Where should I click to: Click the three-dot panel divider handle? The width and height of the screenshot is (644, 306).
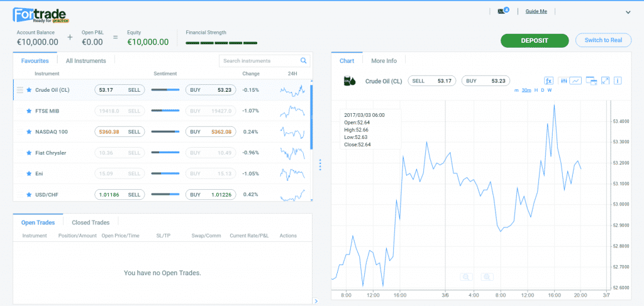coord(320,165)
